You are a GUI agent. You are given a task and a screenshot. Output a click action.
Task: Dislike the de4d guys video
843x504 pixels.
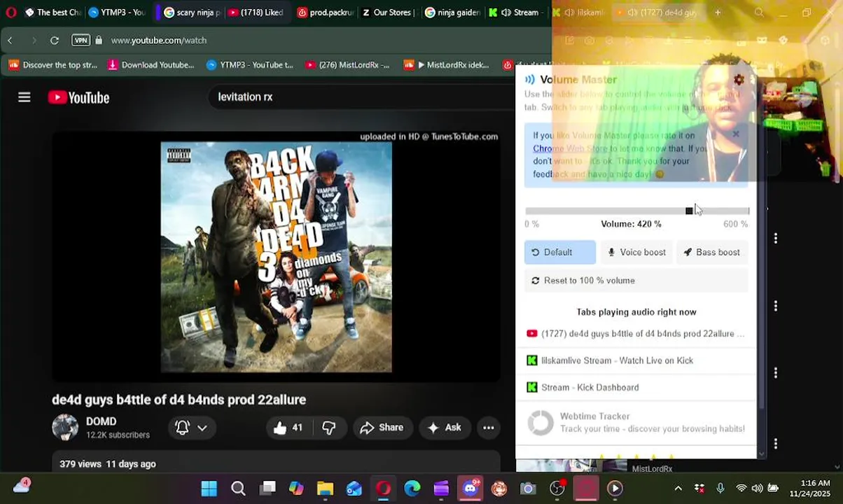coord(329,428)
